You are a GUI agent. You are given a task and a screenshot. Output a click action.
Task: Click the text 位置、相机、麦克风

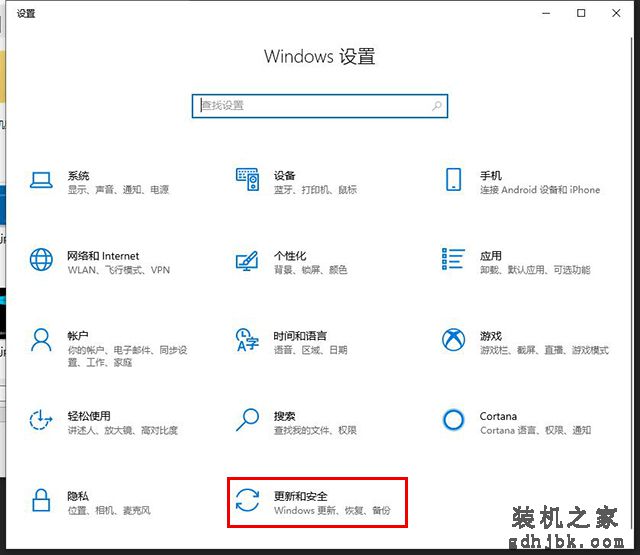pos(109,510)
